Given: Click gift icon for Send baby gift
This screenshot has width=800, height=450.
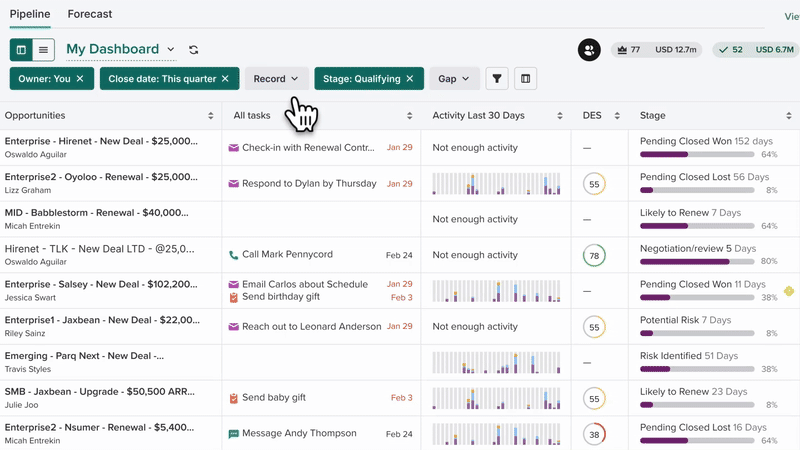Looking at the screenshot, I should (234, 398).
